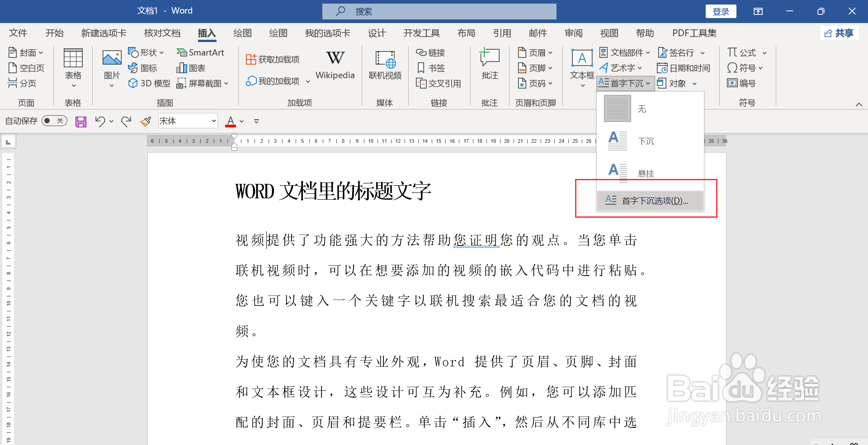Switch to the 设计 Design tab
Image resolution: width=868 pixels, height=445 pixels.
click(377, 33)
